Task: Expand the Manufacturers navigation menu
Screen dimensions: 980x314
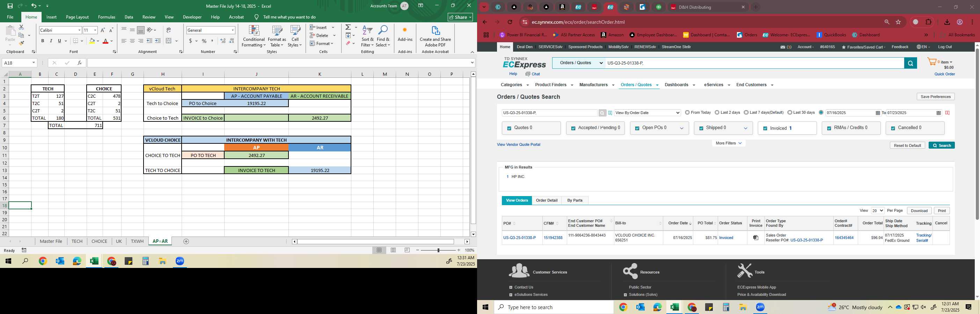Action: pos(597,85)
